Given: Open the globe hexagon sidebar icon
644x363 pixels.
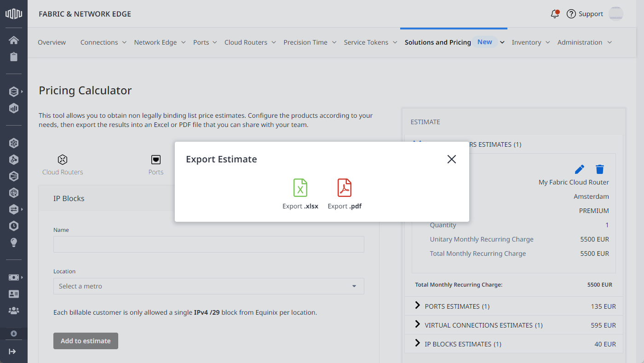Looking at the screenshot, I should pyautogui.click(x=14, y=193).
